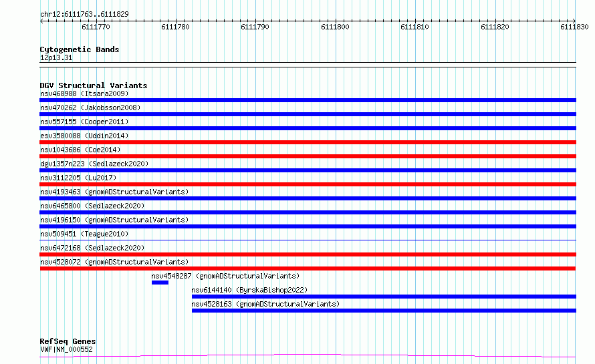
Task: Click ruler position 6111780
Action: click(x=175, y=27)
